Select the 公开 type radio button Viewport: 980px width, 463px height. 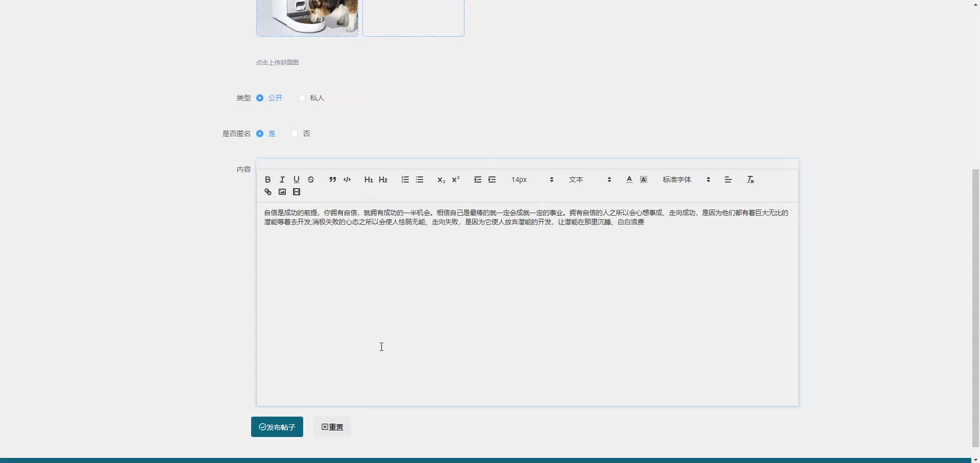coord(260,98)
